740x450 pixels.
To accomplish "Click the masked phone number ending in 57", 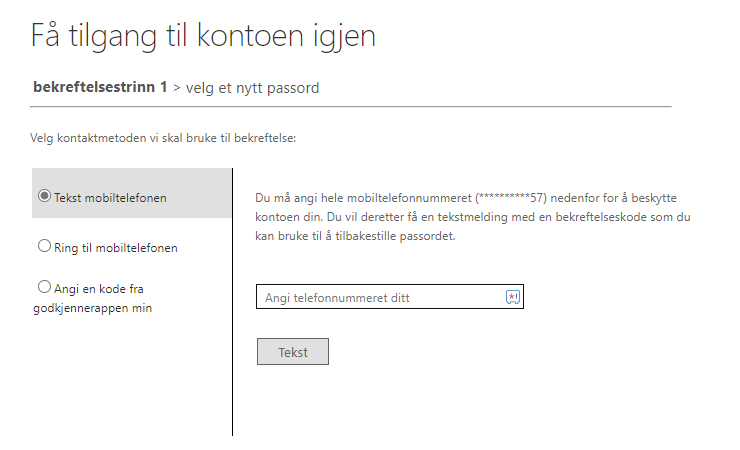I will coord(511,198).
